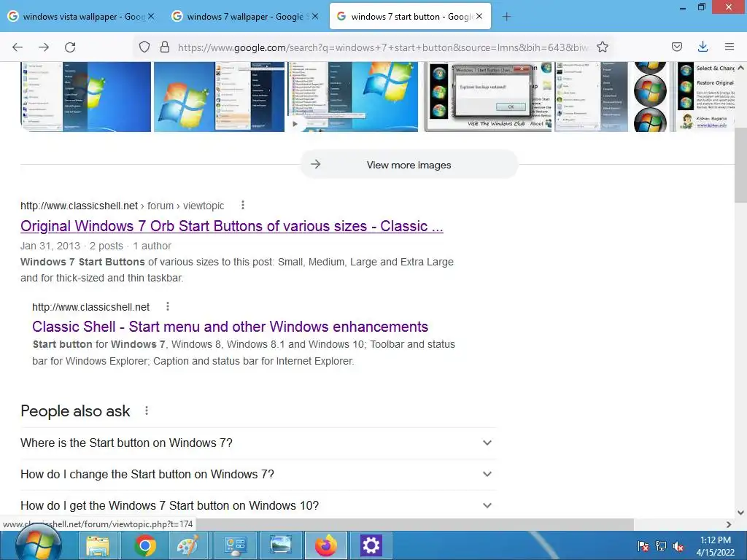This screenshot has width=747, height=560.
Task: Open first Windows 7 start menu thumbnail
Action: (x=86, y=97)
